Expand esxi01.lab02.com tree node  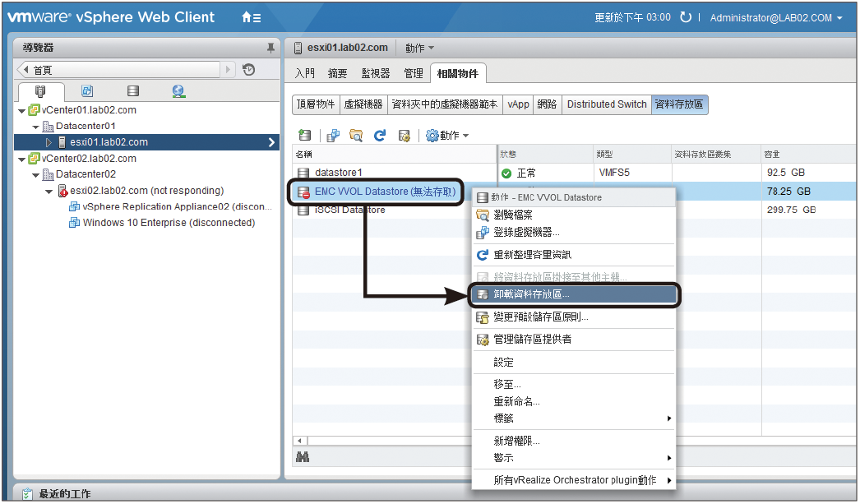coord(49,142)
